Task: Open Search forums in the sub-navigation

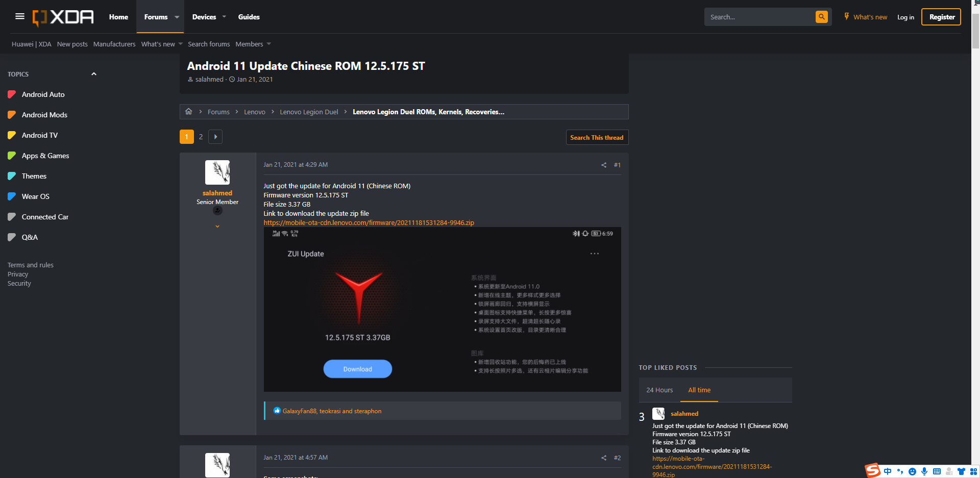Action: 209,44
